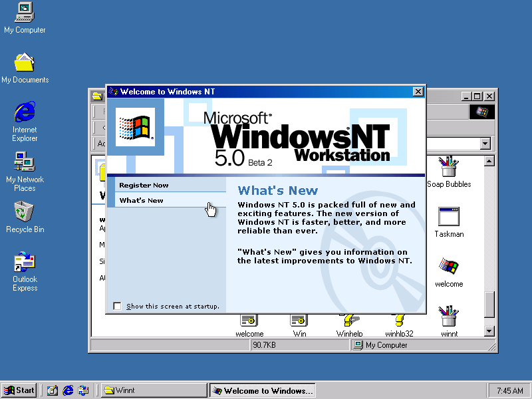Select Register Now menu item
Image resolution: width=532 pixels, height=399 pixels.
point(170,185)
